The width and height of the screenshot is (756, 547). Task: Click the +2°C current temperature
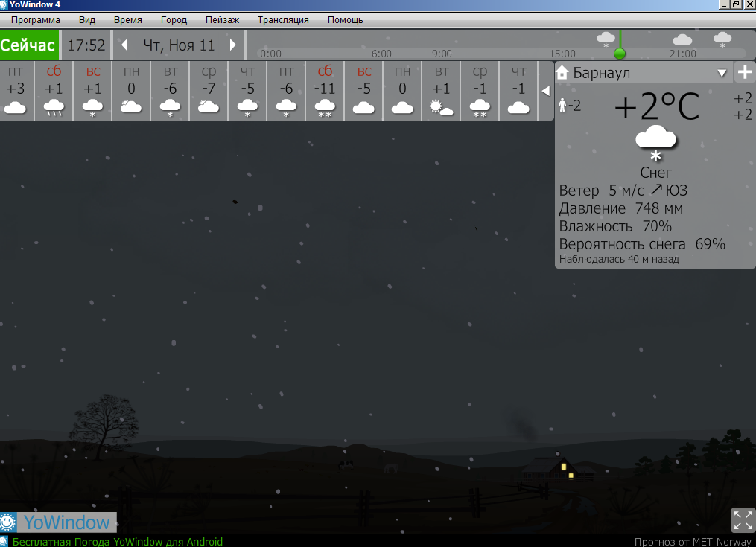(x=657, y=106)
